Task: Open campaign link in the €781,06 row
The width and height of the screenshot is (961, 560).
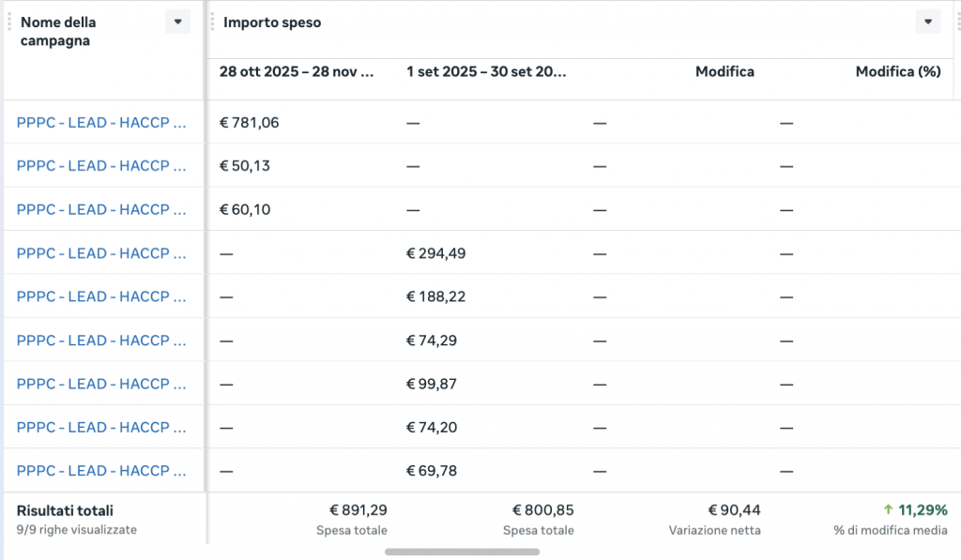Action: [x=101, y=122]
